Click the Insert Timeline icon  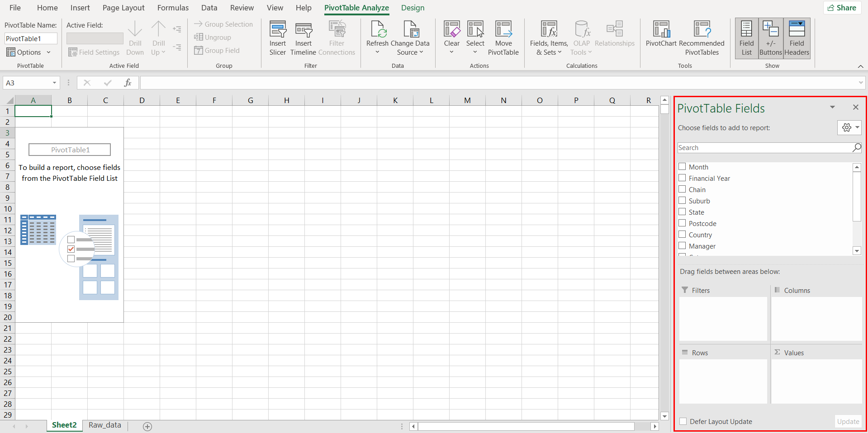coord(304,30)
